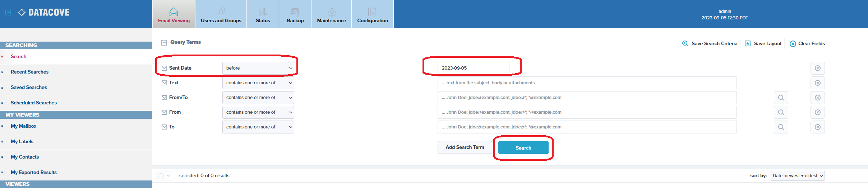Image resolution: width=868 pixels, height=188 pixels.
Task: Collapse sidebar using the top-left minus icon
Action: (x=8, y=13)
